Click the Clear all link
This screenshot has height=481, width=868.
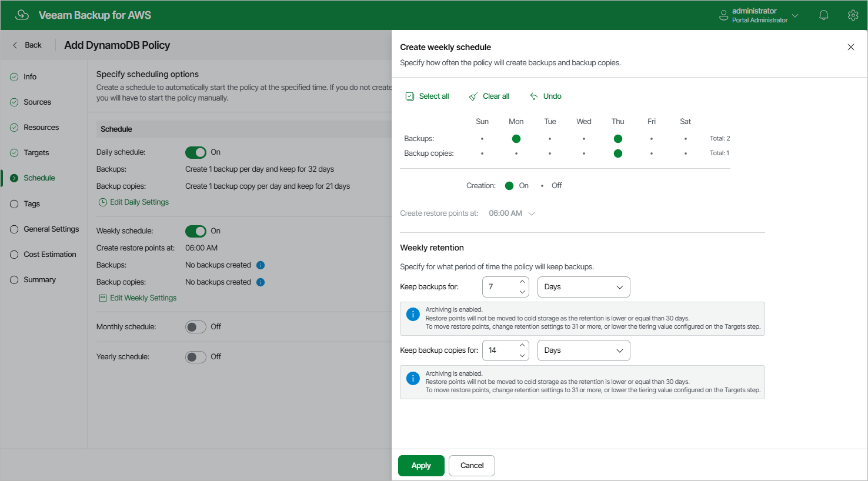(x=496, y=96)
